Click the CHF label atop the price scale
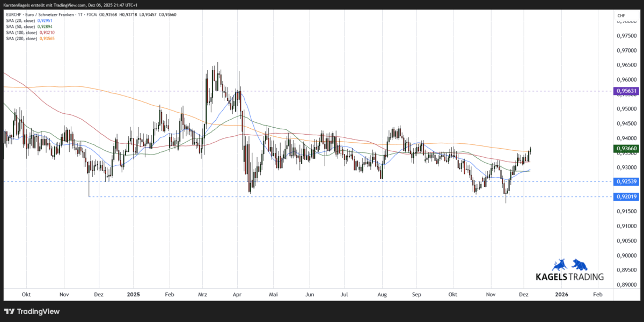The height and width of the screenshot is (322, 644). (621, 16)
